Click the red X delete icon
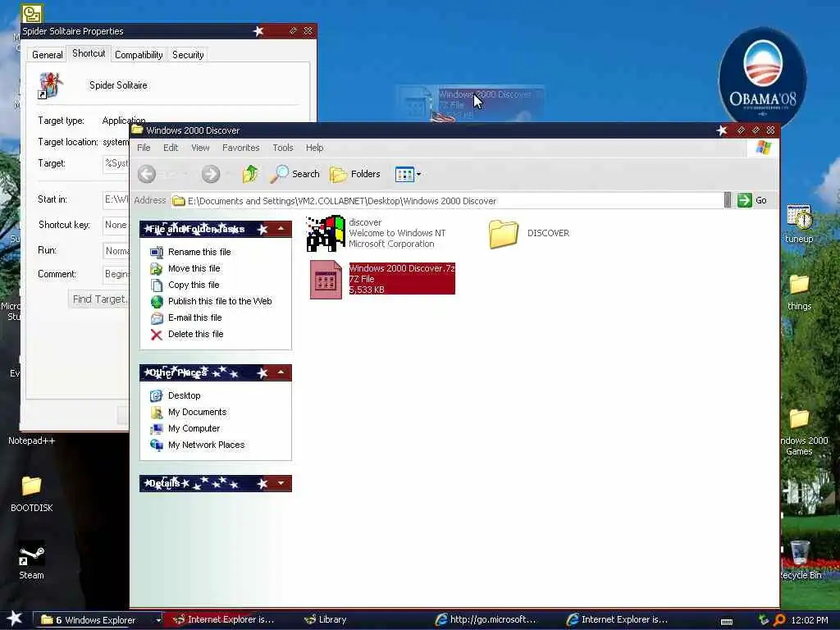 point(157,335)
